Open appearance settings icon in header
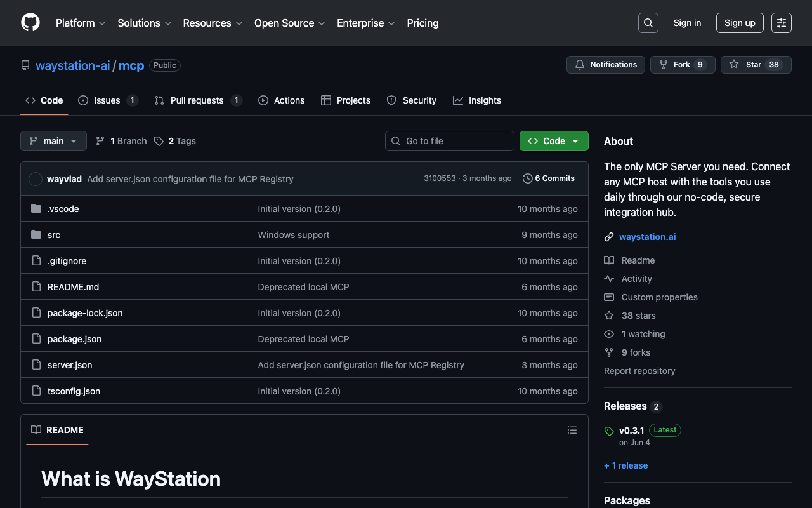 [781, 23]
